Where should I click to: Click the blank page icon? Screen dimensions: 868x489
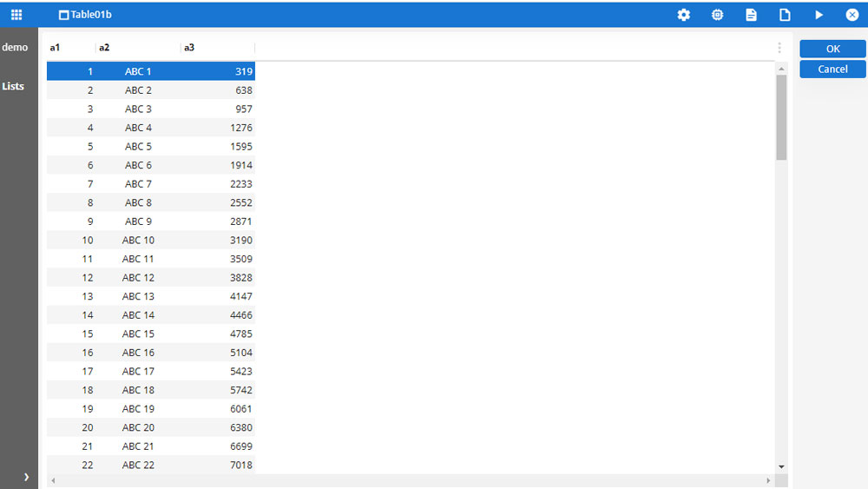pos(785,15)
